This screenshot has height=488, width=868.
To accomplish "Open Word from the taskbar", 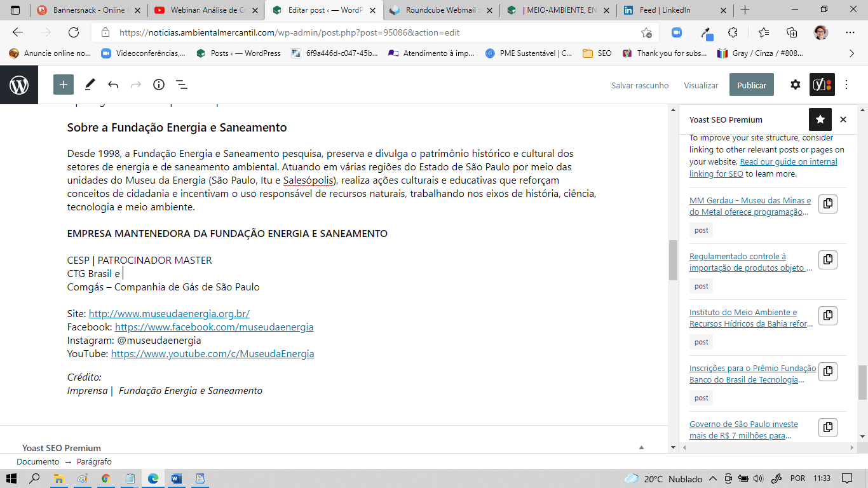I will pyautogui.click(x=176, y=478).
